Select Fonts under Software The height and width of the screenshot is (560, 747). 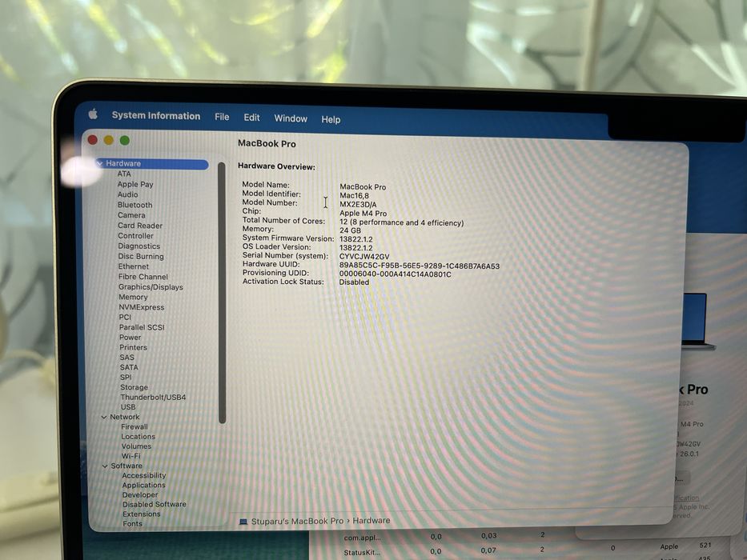pos(132,524)
